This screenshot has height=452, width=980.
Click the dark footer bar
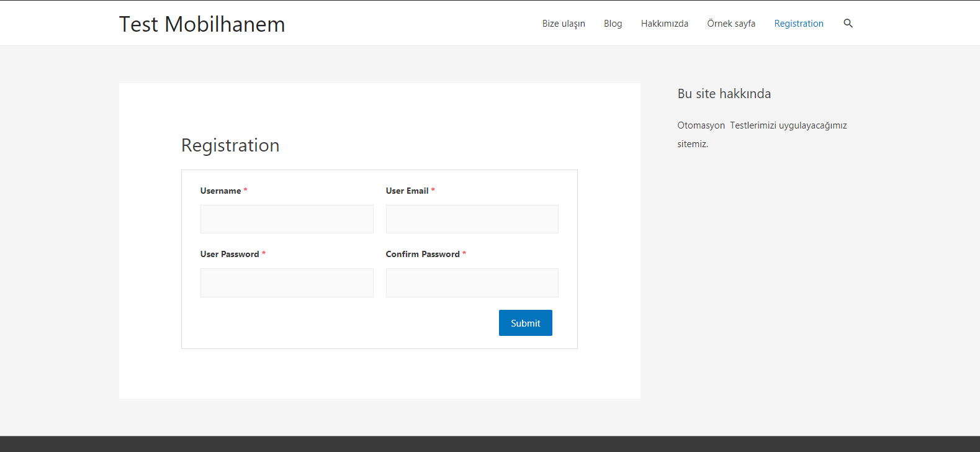(x=490, y=444)
